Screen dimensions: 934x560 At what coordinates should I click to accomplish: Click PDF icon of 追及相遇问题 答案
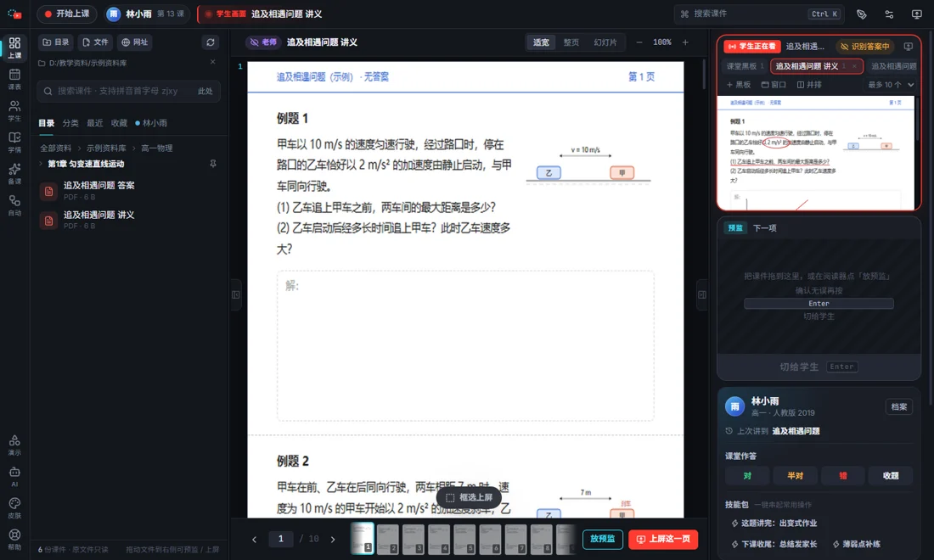[49, 191]
